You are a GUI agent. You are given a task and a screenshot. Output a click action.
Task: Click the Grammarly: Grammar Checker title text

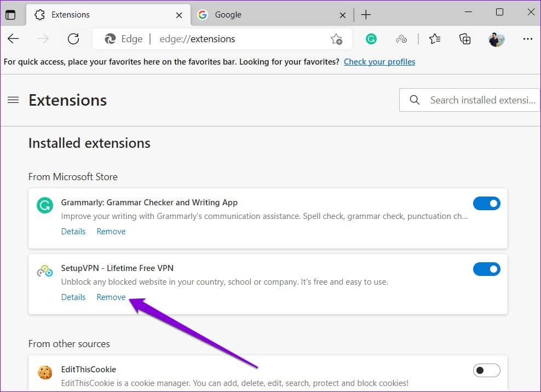pos(149,203)
